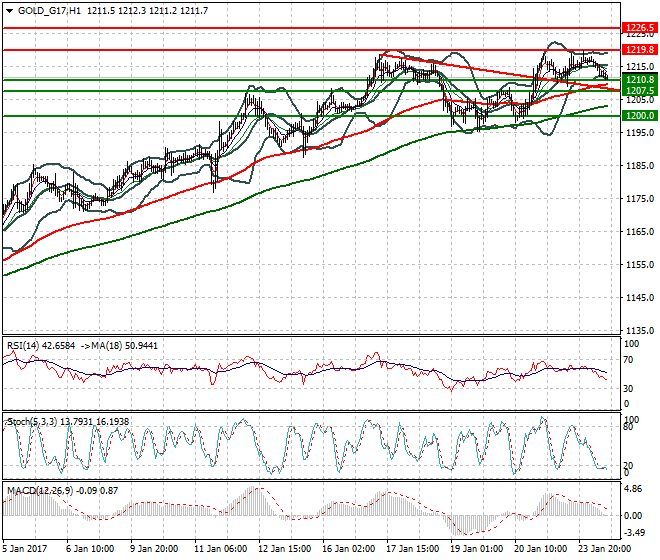Click the -3.49 MACD scale value

pos(634,533)
